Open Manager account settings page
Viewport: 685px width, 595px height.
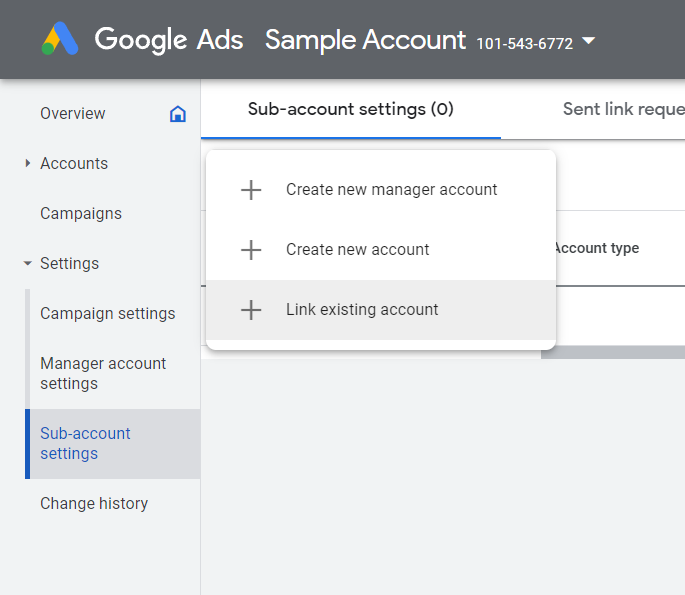tap(103, 374)
